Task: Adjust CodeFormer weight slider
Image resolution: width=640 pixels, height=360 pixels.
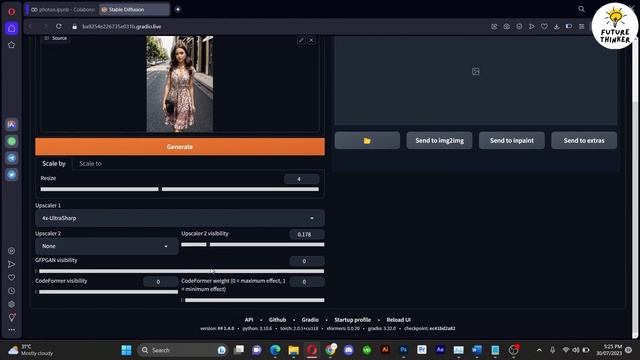Action: pyautogui.click(x=253, y=300)
